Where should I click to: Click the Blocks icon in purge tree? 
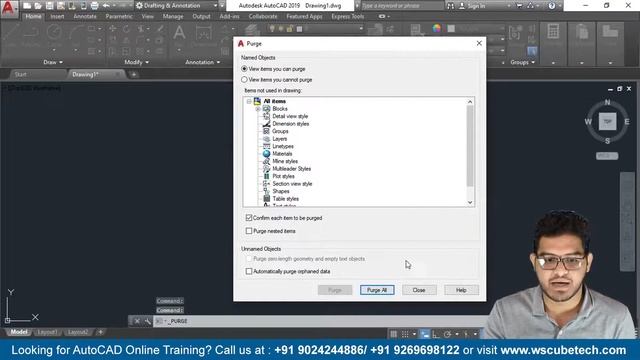(266, 109)
